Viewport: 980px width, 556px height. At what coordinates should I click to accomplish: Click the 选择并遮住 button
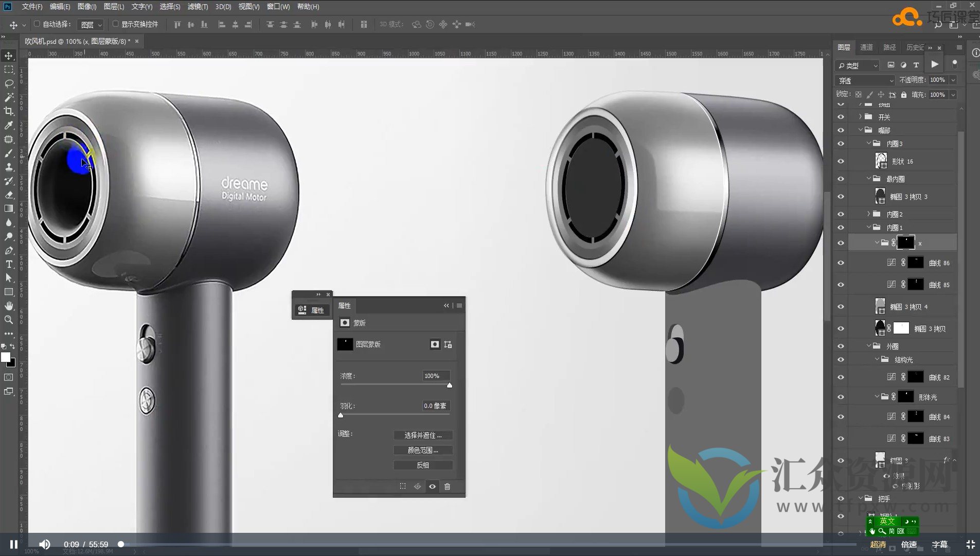coord(423,436)
